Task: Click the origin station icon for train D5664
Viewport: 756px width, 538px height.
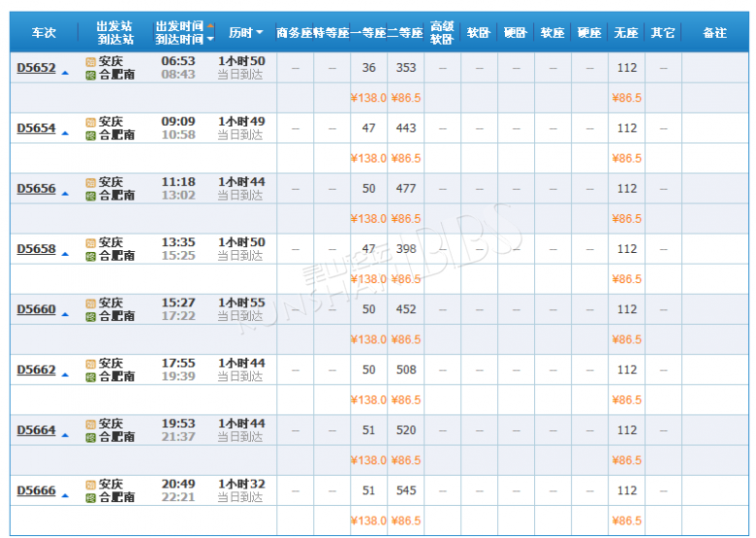Action: point(91,425)
